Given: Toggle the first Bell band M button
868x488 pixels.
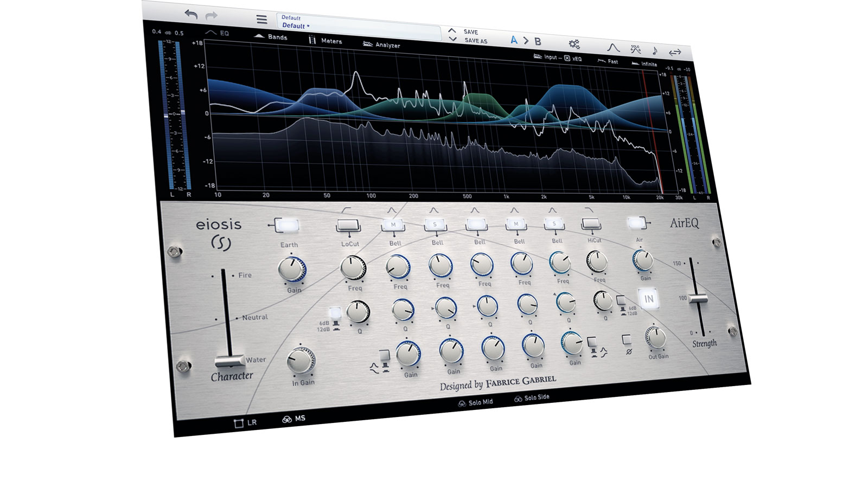Looking at the screenshot, I should click(393, 225).
